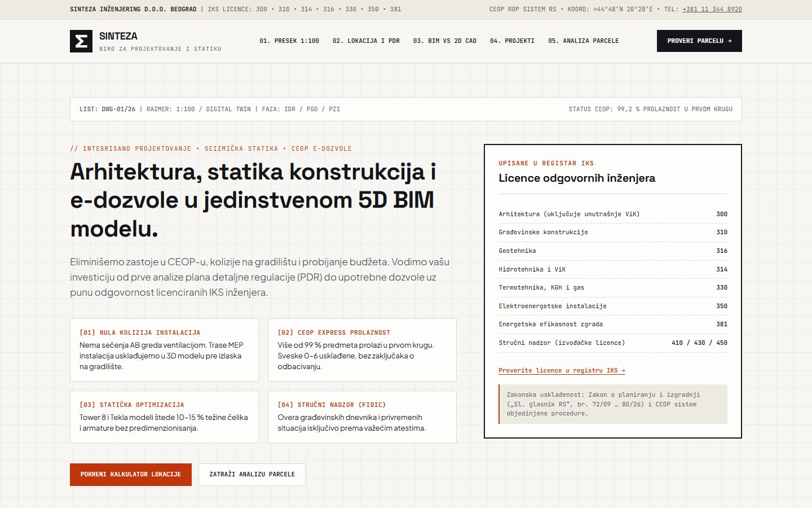Screen dimensions: 812x508
Task: Click the Licence odgovornih inženjera heading
Action: pyautogui.click(x=577, y=178)
